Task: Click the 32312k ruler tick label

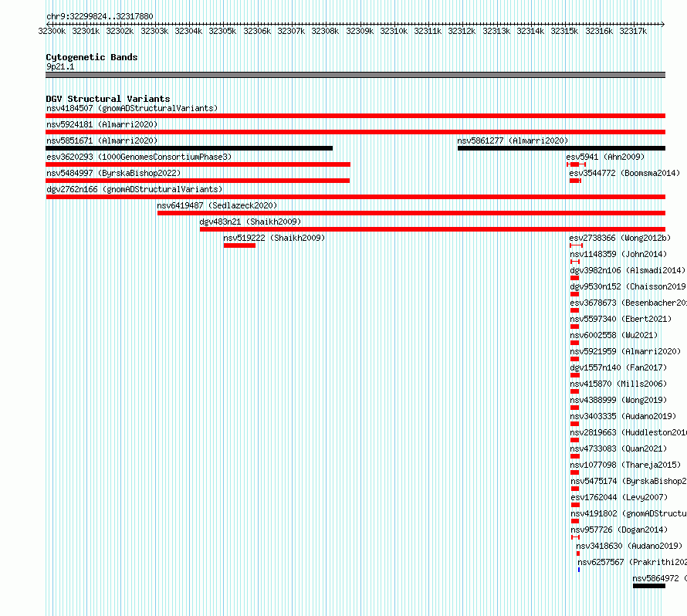Action: coord(462,31)
